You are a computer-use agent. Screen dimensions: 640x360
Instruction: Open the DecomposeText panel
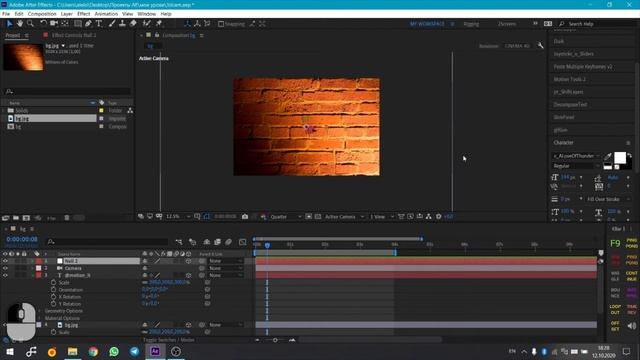pos(570,104)
